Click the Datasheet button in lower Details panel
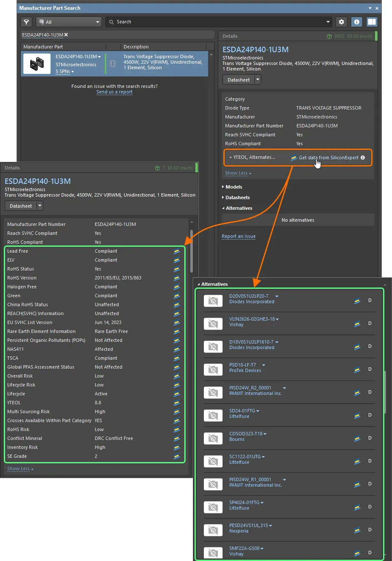 tap(21, 206)
